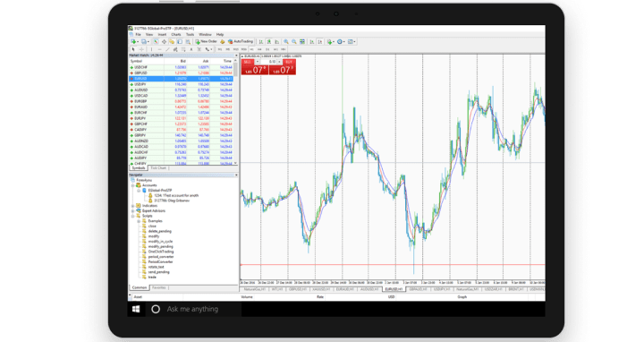Select the trendline drawing tool
644x342 pixels.
tap(167, 49)
